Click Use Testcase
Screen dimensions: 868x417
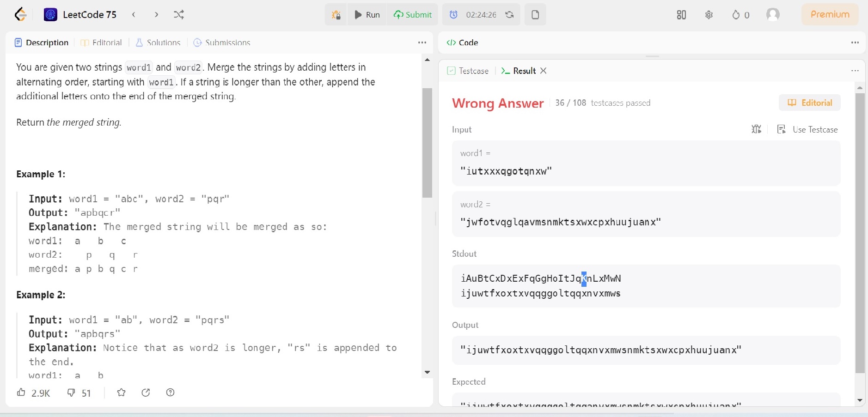(x=807, y=129)
